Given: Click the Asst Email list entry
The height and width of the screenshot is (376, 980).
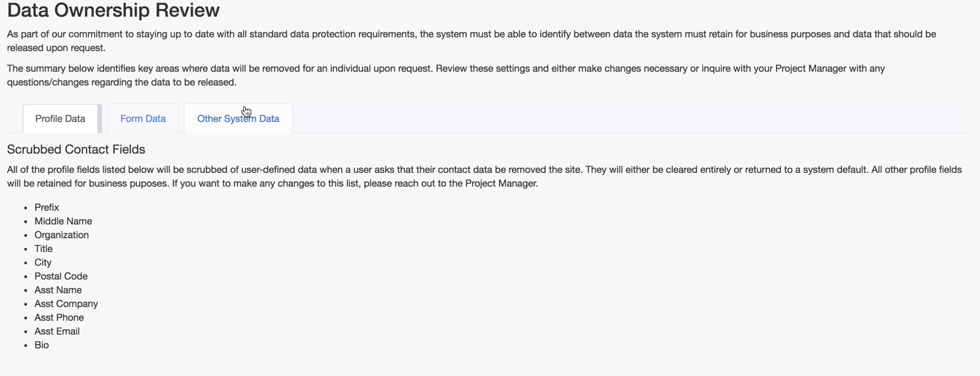Looking at the screenshot, I should (57, 331).
